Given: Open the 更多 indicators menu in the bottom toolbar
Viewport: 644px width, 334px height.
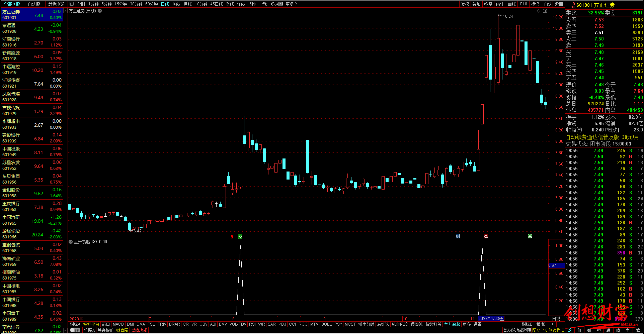Looking at the screenshot, I should tap(467, 324).
